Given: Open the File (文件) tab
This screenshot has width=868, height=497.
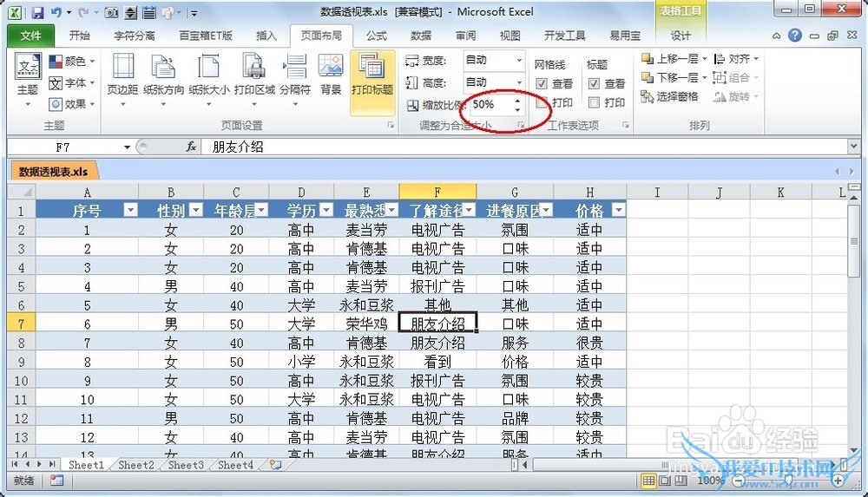Looking at the screenshot, I should (31, 36).
